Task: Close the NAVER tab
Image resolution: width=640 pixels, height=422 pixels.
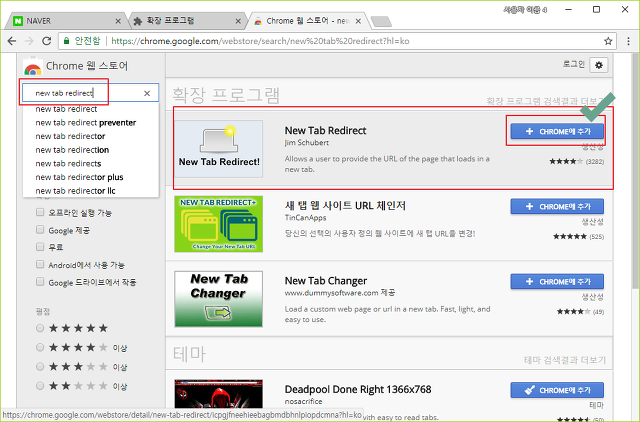Action: [x=118, y=21]
